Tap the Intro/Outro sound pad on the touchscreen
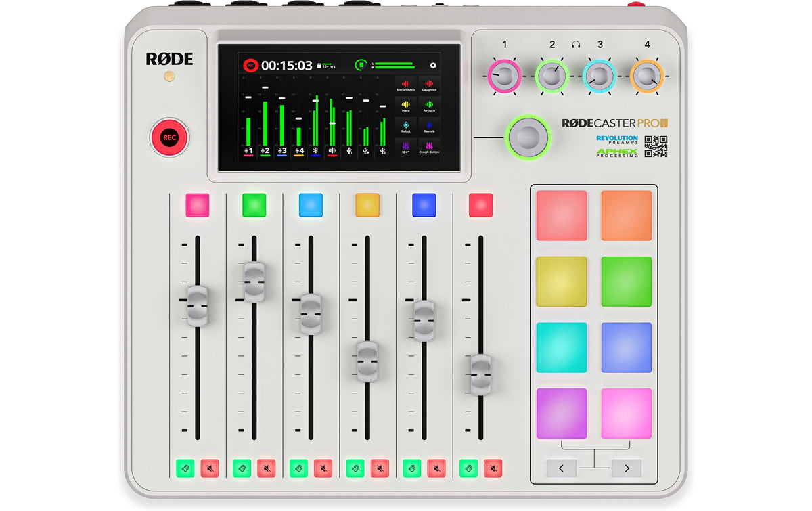Viewport: 812px width, 511px height. (406, 85)
